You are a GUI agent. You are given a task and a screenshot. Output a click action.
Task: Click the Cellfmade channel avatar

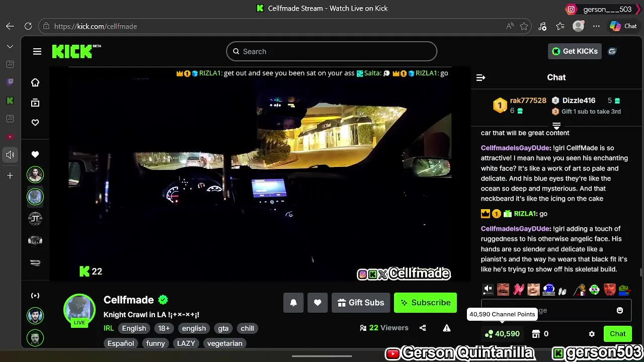point(79,310)
